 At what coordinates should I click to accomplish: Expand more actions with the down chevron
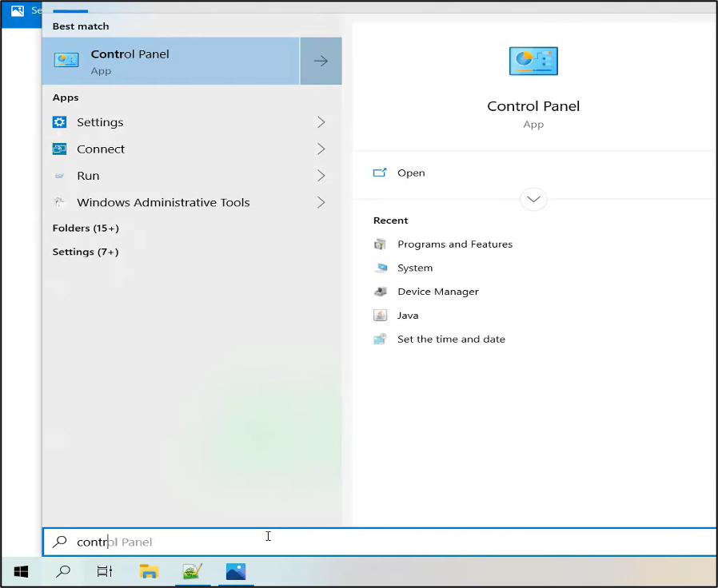click(x=533, y=199)
